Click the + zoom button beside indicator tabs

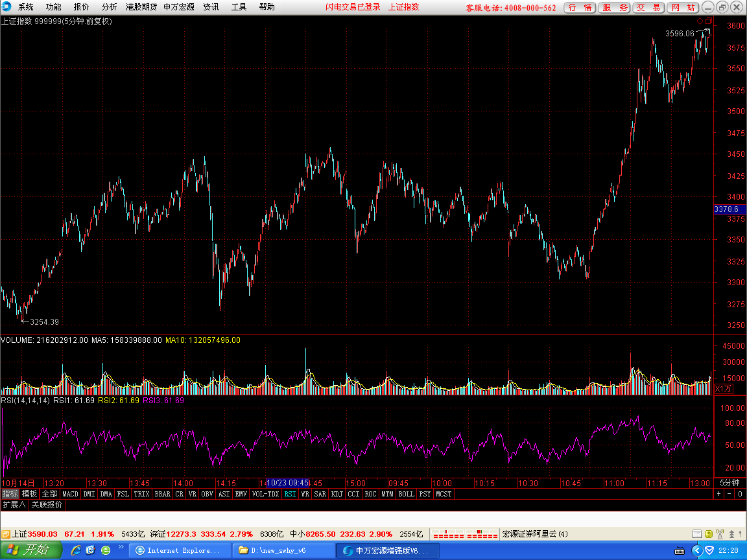(x=719, y=494)
